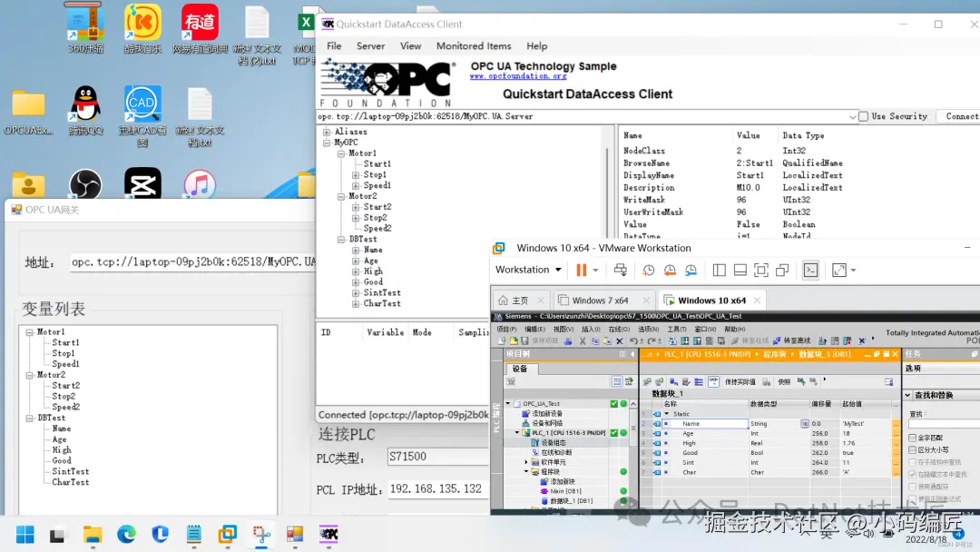Check 全字匹配 whole word option
Image resolution: width=980 pixels, height=552 pixels.
(913, 438)
